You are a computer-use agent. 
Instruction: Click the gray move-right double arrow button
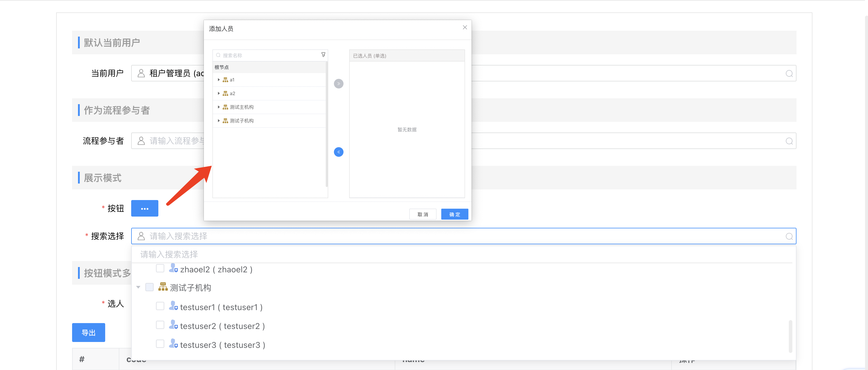(x=338, y=84)
